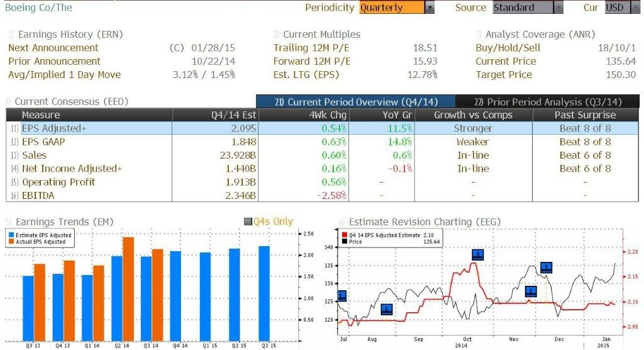Click the EPS Adjusted+ estimate 2.095
Screen dimensions: 644x350
[x=243, y=128]
